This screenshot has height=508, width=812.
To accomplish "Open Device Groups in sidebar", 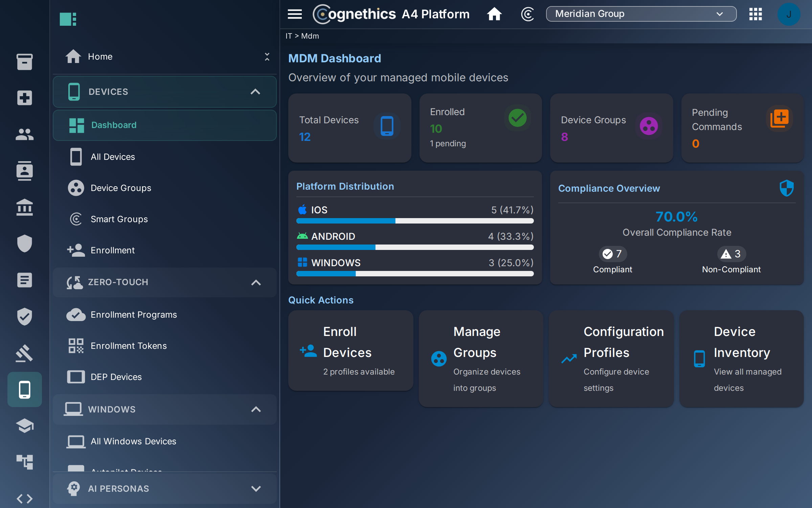I will (x=165, y=188).
